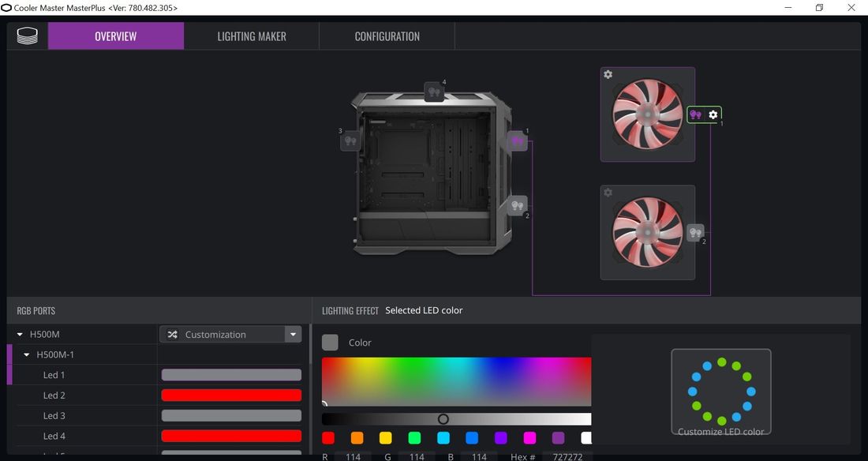The height and width of the screenshot is (461, 868).
Task: Collapse the H500M-1 tree node
Action: point(27,354)
